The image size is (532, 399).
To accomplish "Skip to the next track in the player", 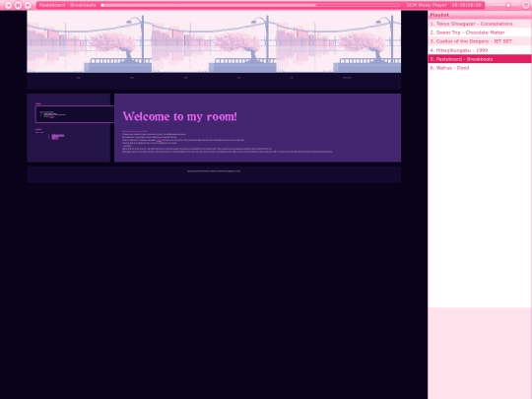I will coord(29,5).
